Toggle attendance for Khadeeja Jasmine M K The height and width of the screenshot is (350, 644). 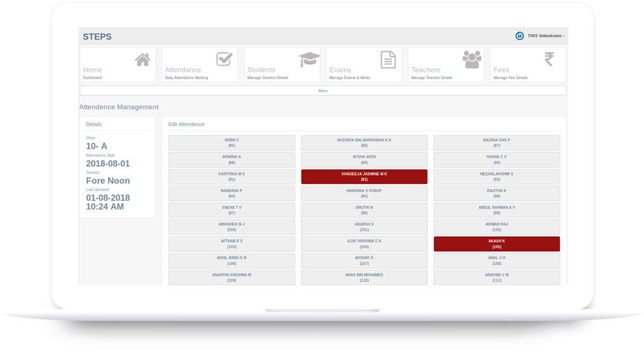point(364,177)
